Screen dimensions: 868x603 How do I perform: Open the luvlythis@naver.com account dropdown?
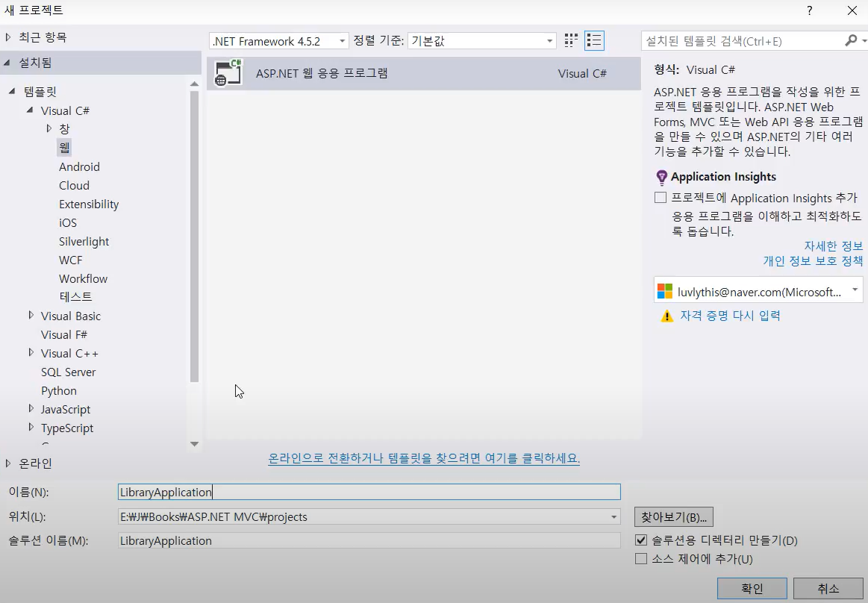tap(758, 290)
